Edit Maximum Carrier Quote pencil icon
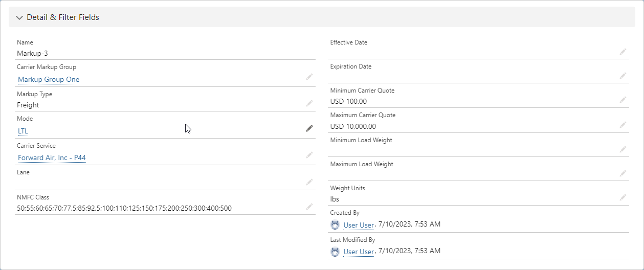The height and width of the screenshot is (270, 644). pyautogui.click(x=623, y=125)
